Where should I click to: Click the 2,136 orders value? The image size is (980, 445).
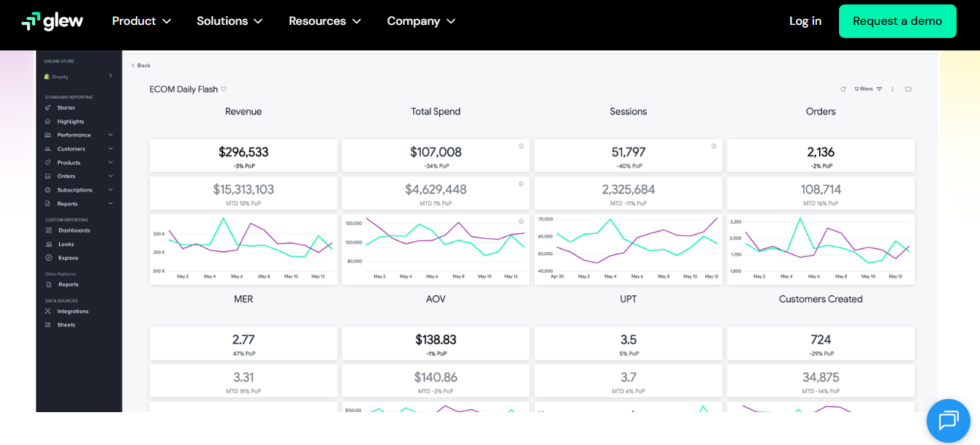pyautogui.click(x=821, y=152)
